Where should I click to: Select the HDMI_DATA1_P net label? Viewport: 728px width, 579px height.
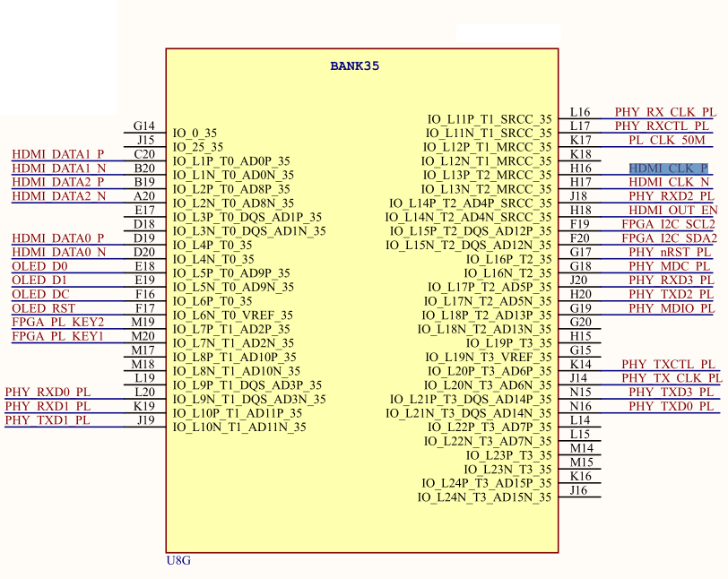[x=58, y=154]
